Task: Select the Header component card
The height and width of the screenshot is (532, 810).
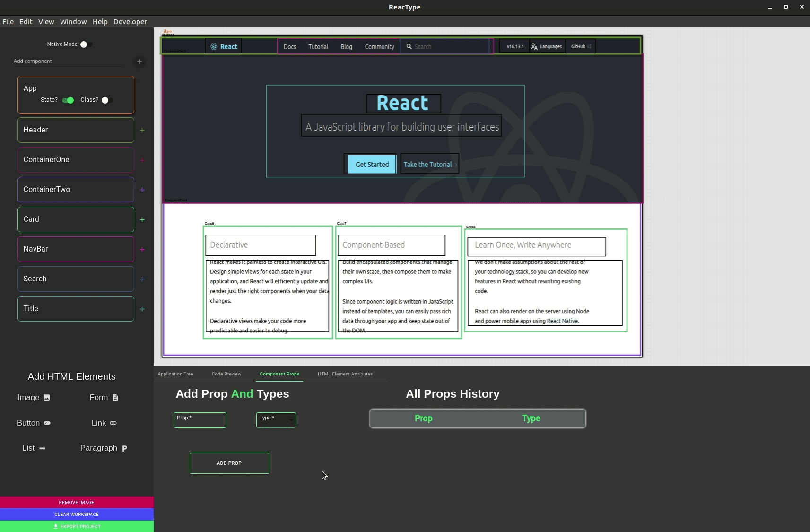Action: (x=76, y=130)
